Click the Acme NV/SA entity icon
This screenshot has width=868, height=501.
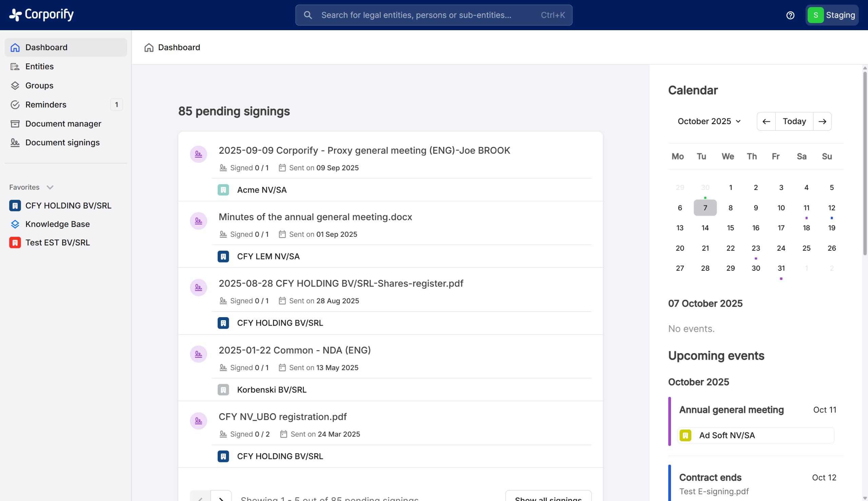[223, 190]
